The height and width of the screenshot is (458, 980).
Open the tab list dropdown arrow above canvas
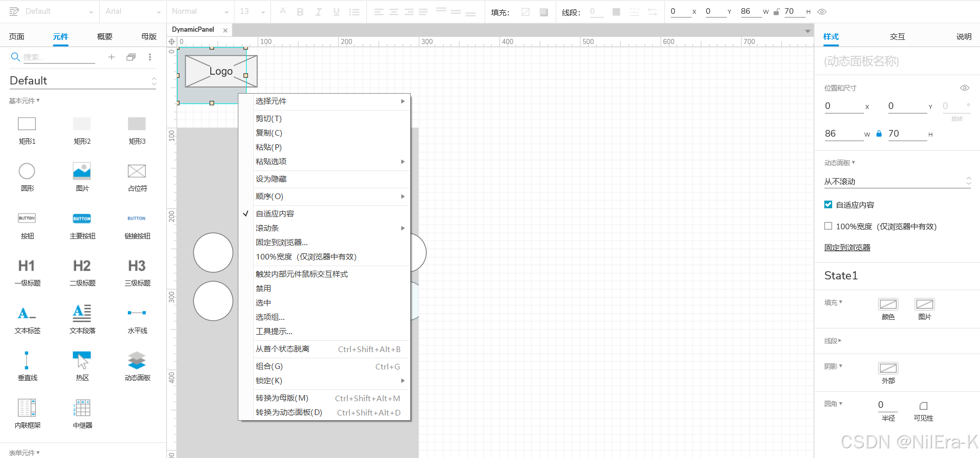[x=808, y=31]
